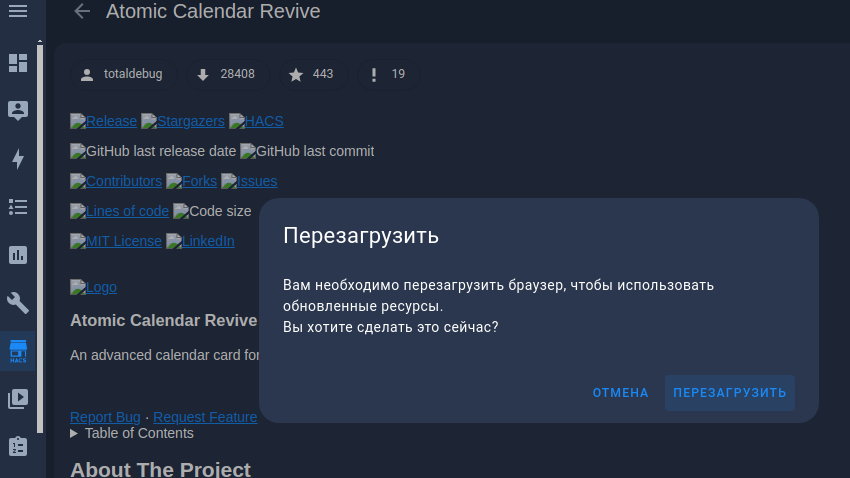
Task: Open the clipboard list sidebar icon
Action: (18, 447)
